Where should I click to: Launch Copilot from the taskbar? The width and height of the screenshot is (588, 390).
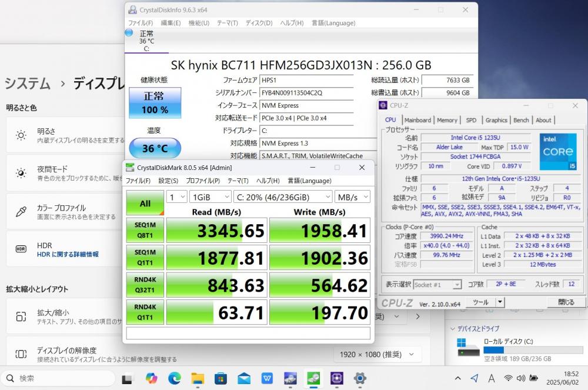151,379
